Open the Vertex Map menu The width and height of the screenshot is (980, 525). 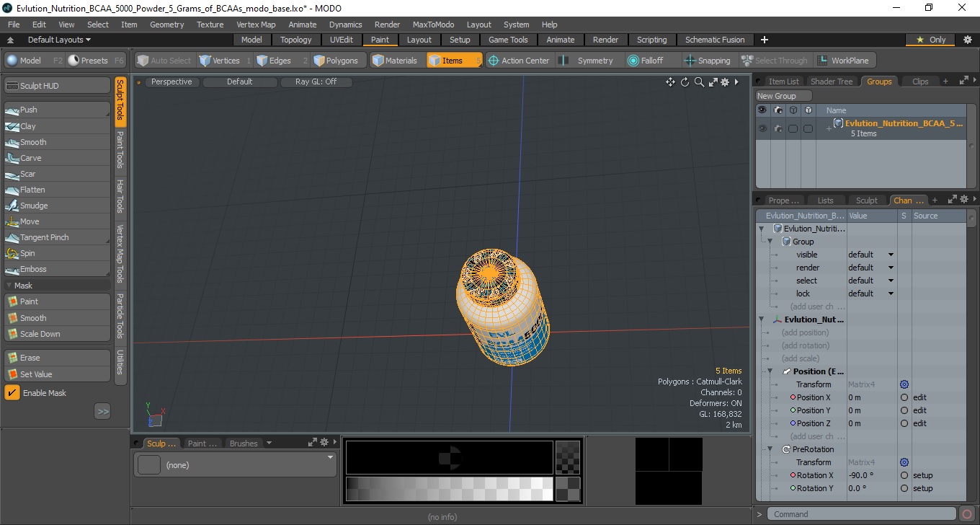point(256,25)
